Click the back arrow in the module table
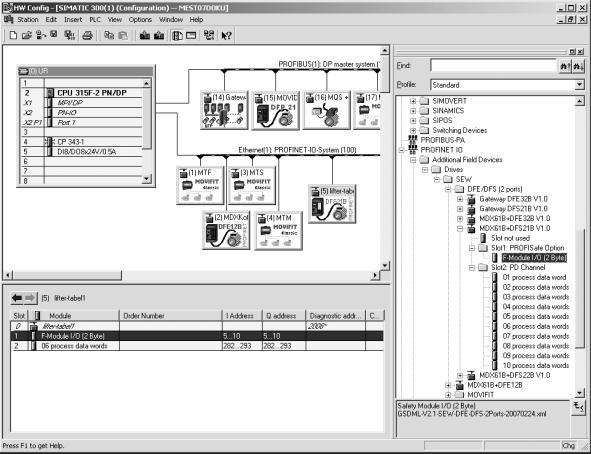The image size is (591, 454). coord(17,298)
